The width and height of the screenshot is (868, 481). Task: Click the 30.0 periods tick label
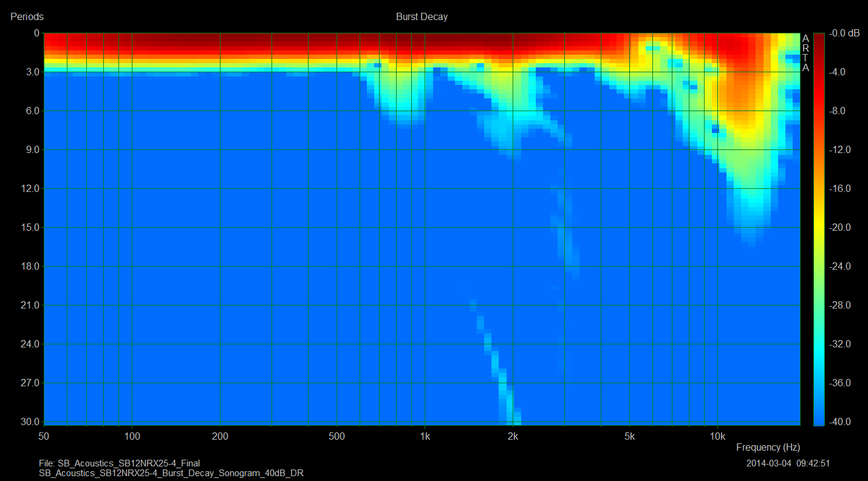[27, 421]
